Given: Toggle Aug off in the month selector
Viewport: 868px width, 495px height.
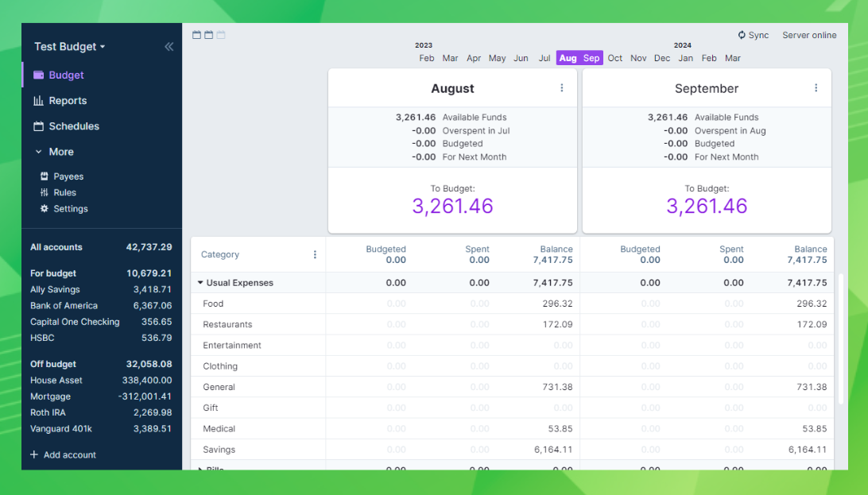Looking at the screenshot, I should click(568, 58).
